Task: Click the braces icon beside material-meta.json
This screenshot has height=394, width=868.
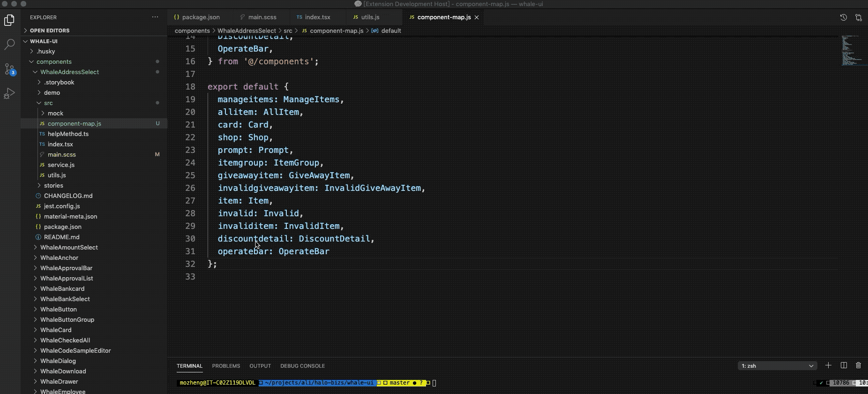Action: [38, 216]
